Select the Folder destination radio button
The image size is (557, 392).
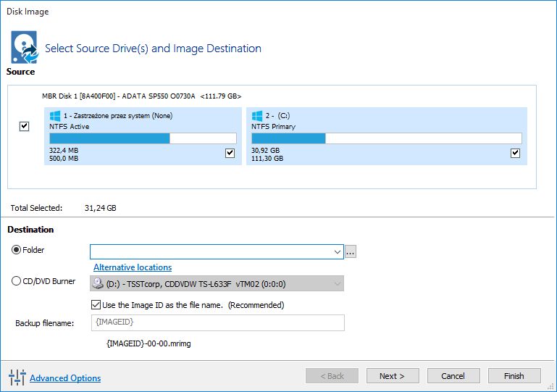click(x=17, y=250)
